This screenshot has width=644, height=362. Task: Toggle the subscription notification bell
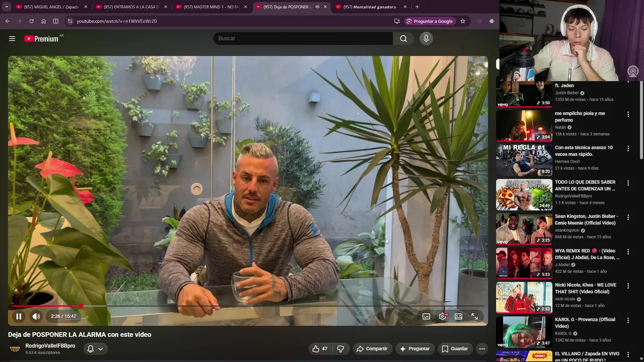point(91,348)
